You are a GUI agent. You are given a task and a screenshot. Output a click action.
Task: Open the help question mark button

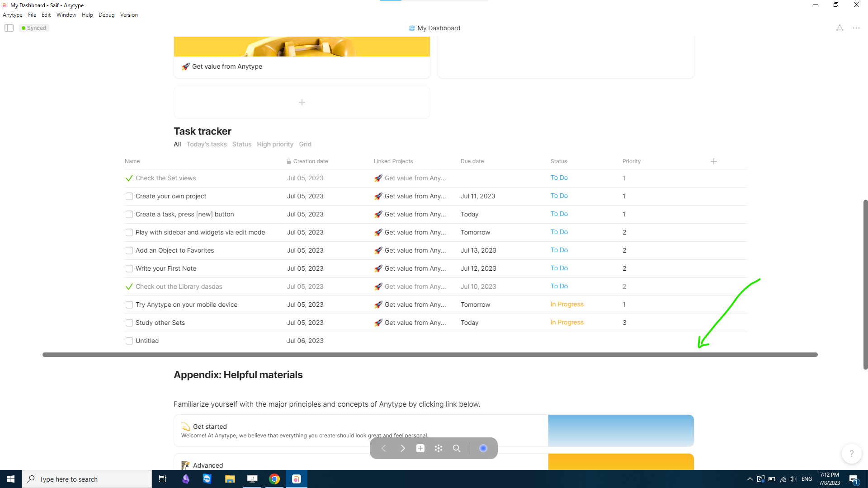pyautogui.click(x=851, y=453)
